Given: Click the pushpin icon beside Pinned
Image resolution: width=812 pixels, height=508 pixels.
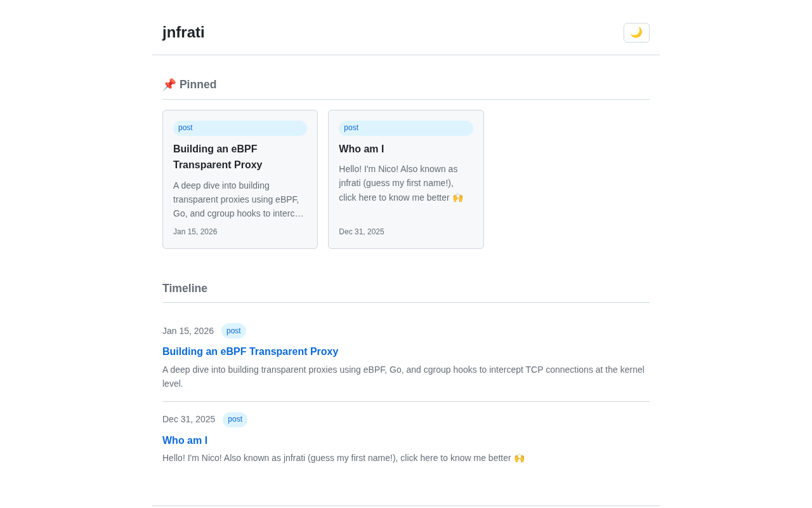Looking at the screenshot, I should tap(169, 84).
